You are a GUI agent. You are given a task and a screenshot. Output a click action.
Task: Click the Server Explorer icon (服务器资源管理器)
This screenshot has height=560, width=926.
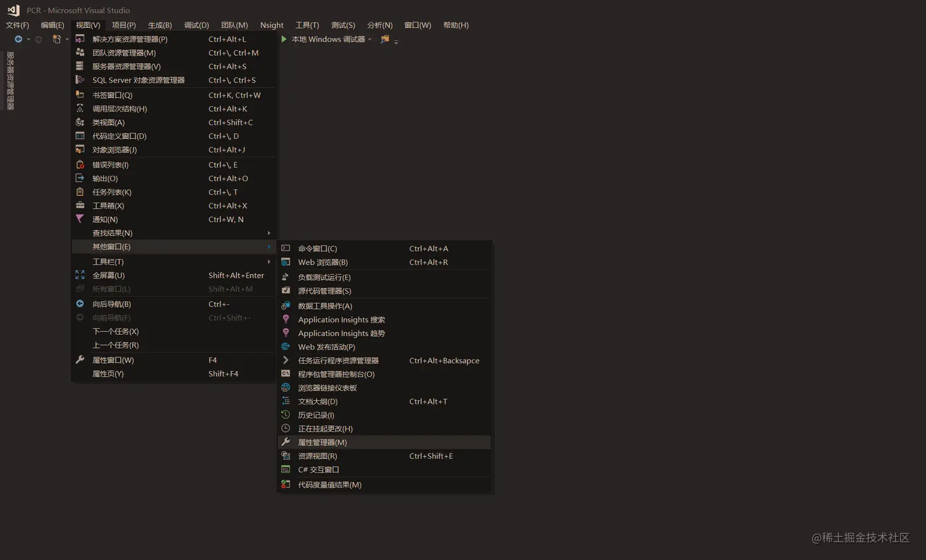point(80,65)
